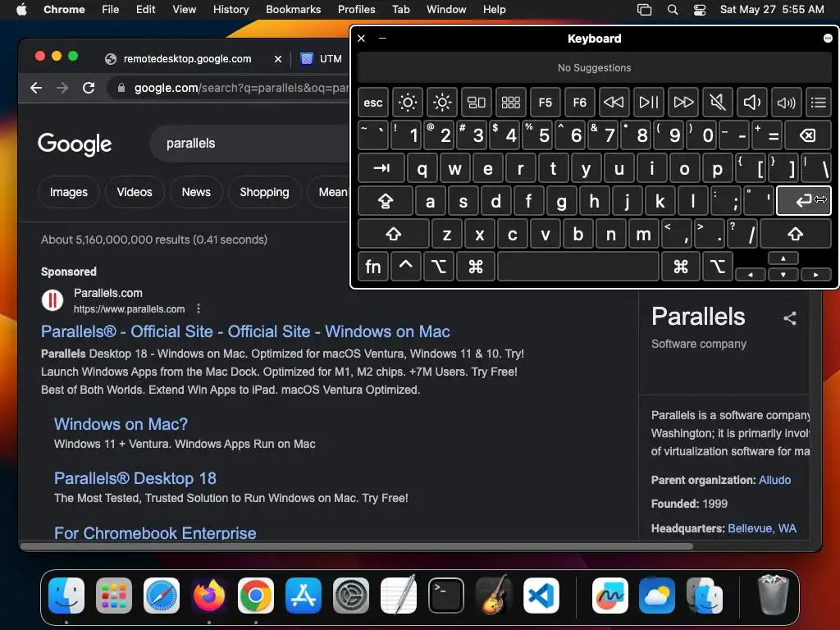Open For Chromebook Enterprise link
The height and width of the screenshot is (630, 840).
coord(155,533)
